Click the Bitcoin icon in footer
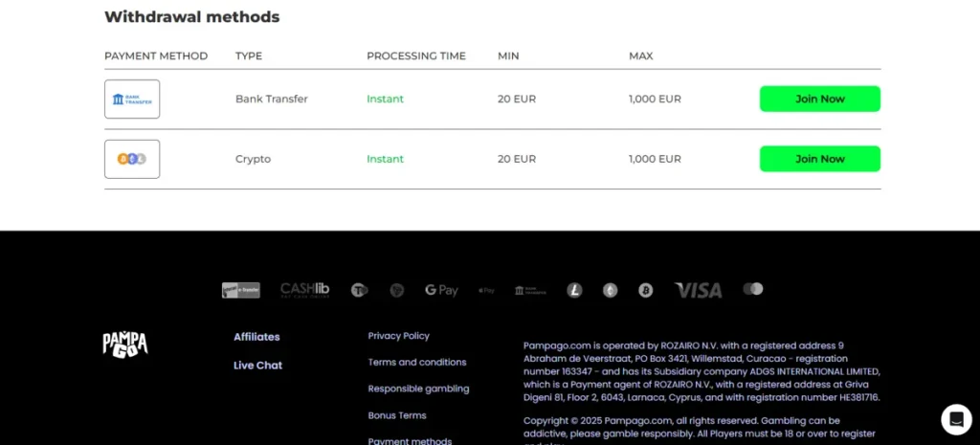The height and width of the screenshot is (445, 980). click(646, 290)
